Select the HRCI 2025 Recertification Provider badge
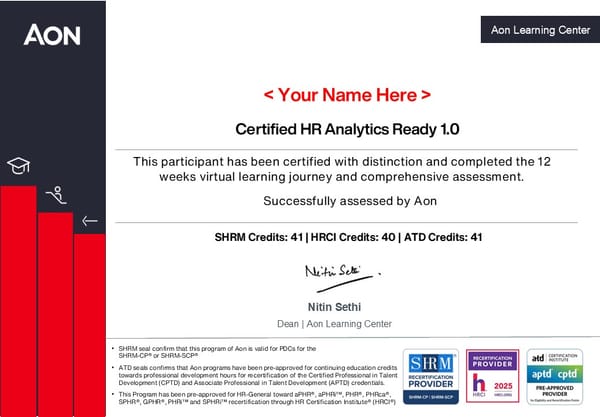The image size is (600, 417). pos(493,377)
